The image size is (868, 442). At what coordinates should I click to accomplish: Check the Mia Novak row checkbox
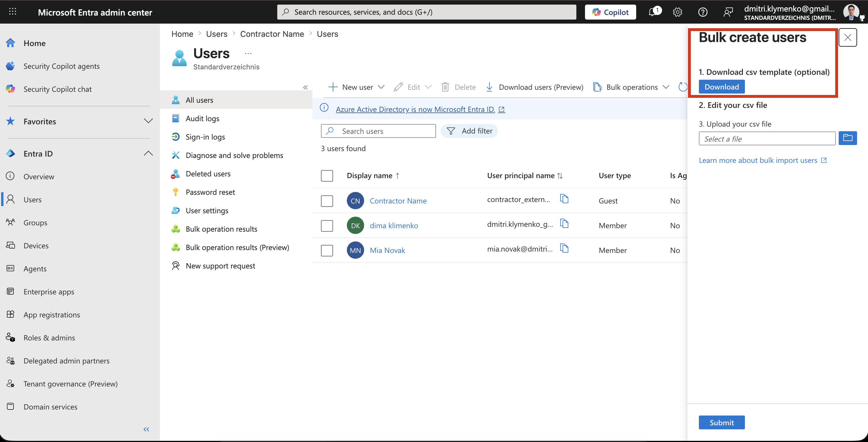pyautogui.click(x=327, y=251)
